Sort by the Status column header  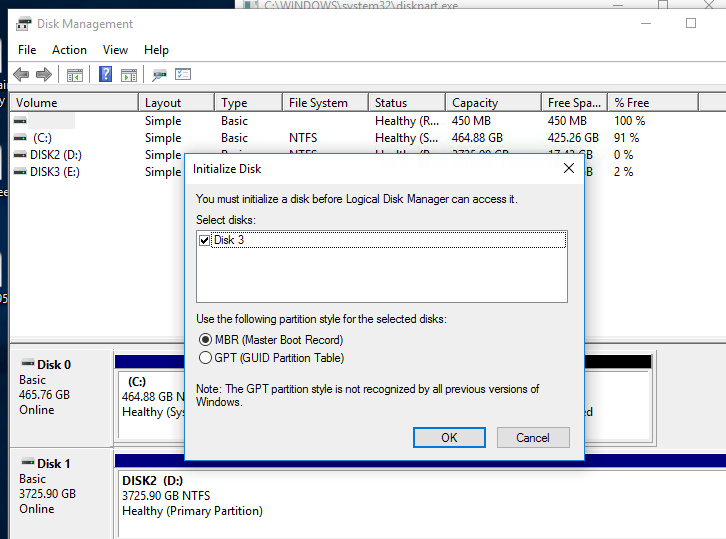click(x=407, y=102)
